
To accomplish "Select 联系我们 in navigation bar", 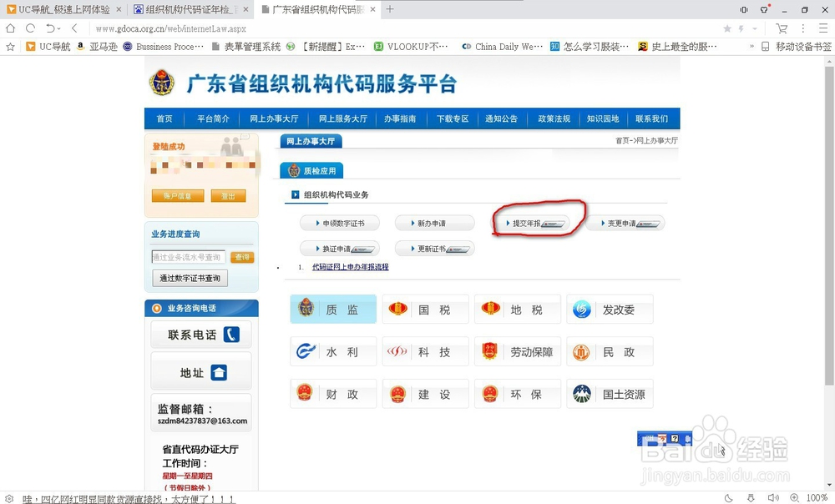I will (652, 118).
